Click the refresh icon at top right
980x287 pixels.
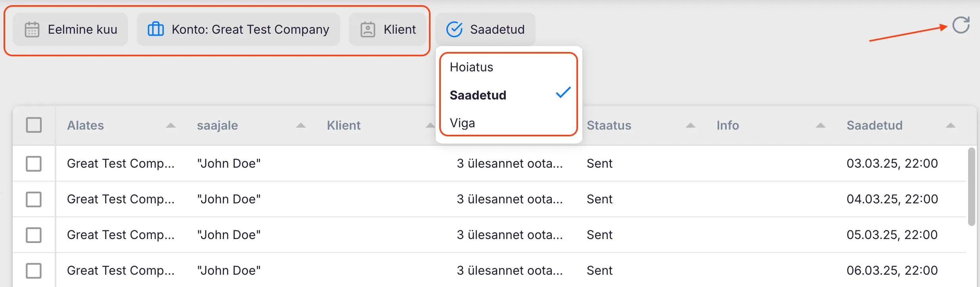click(961, 25)
